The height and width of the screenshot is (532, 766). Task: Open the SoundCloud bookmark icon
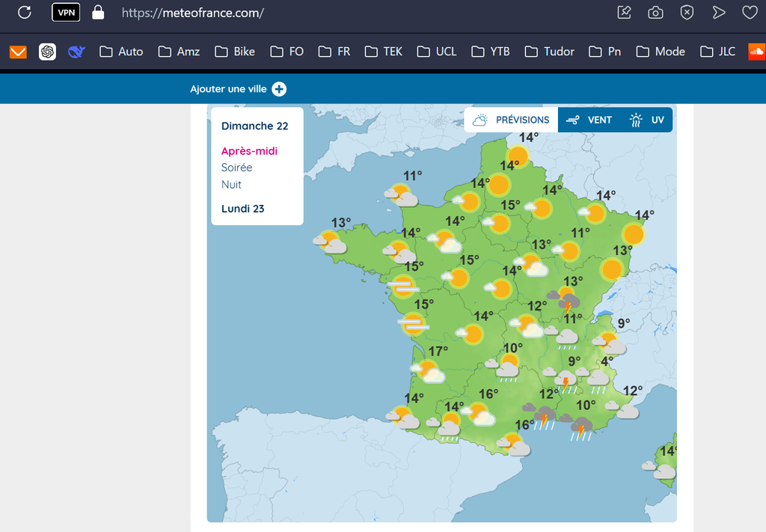click(756, 52)
